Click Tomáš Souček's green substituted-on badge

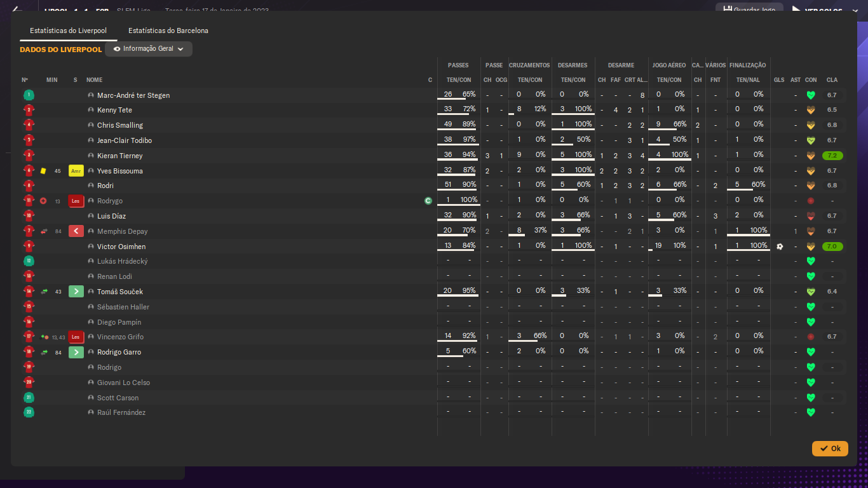(x=76, y=292)
